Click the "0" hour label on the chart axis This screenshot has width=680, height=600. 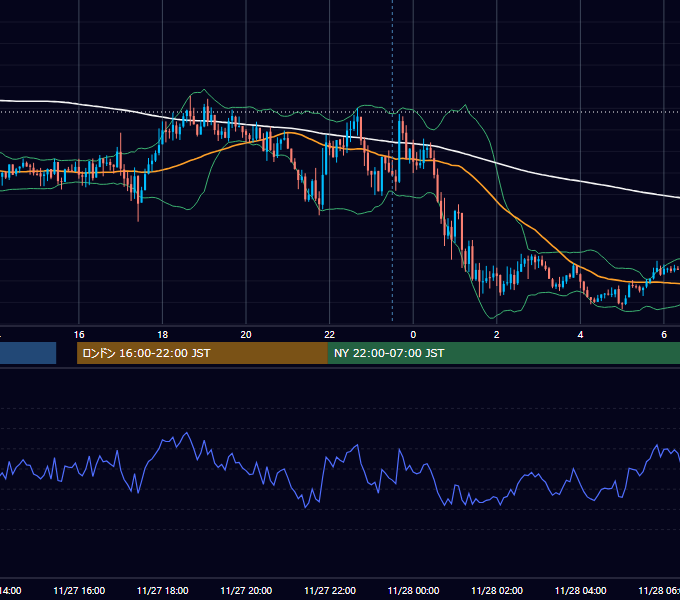pos(413,335)
